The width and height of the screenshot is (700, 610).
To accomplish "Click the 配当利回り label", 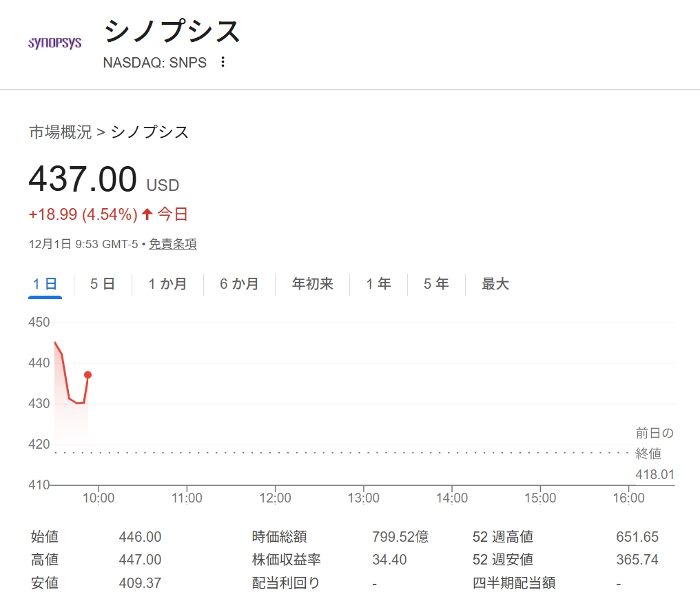I will pos(286,582).
